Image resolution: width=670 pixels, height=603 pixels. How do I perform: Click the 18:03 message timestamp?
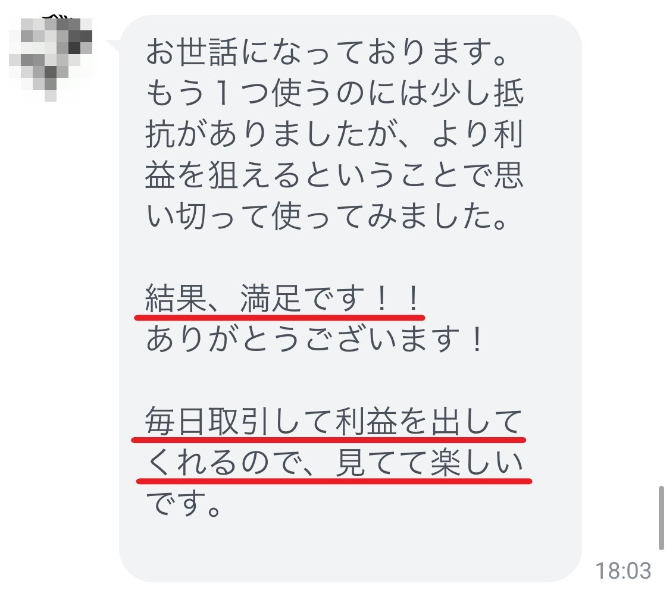tap(623, 571)
